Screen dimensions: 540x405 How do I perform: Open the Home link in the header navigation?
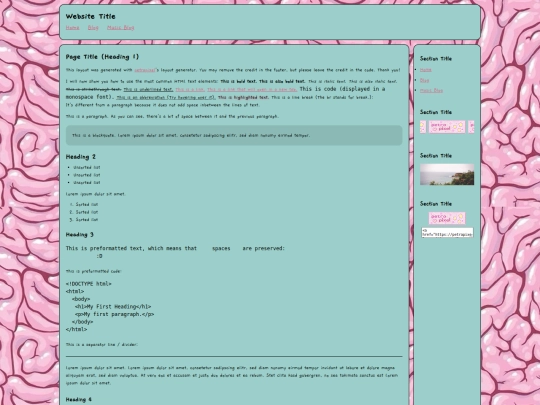click(72, 28)
